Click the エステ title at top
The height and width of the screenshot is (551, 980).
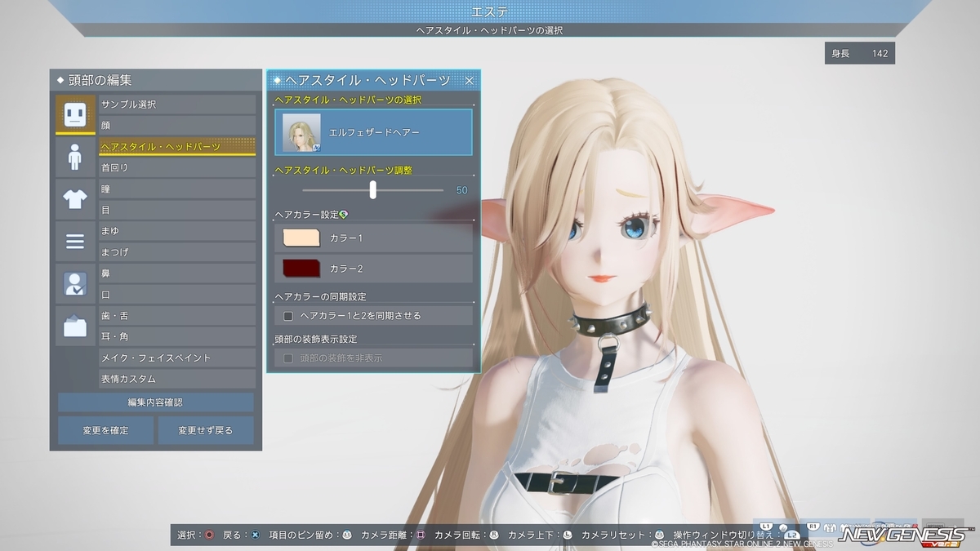(489, 11)
